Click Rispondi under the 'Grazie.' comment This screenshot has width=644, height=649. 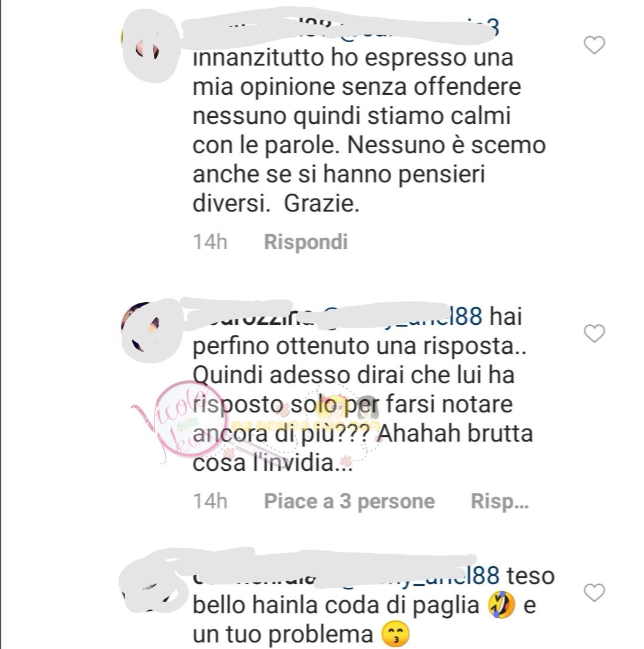pyautogui.click(x=306, y=242)
